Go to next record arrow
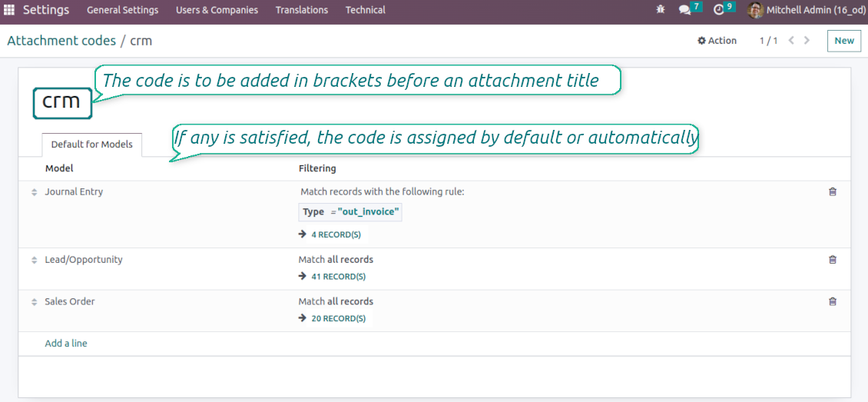This screenshot has height=402, width=868. pyautogui.click(x=807, y=41)
